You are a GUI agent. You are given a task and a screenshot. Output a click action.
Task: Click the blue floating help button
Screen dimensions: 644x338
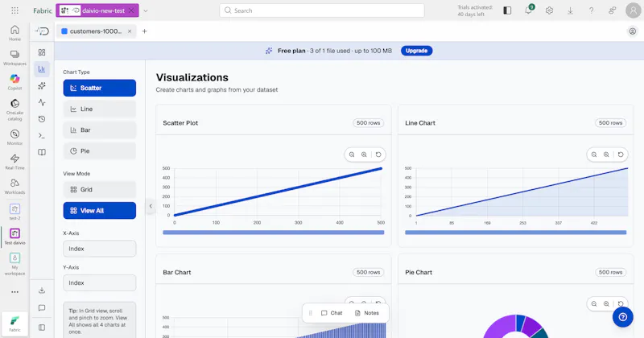point(622,317)
